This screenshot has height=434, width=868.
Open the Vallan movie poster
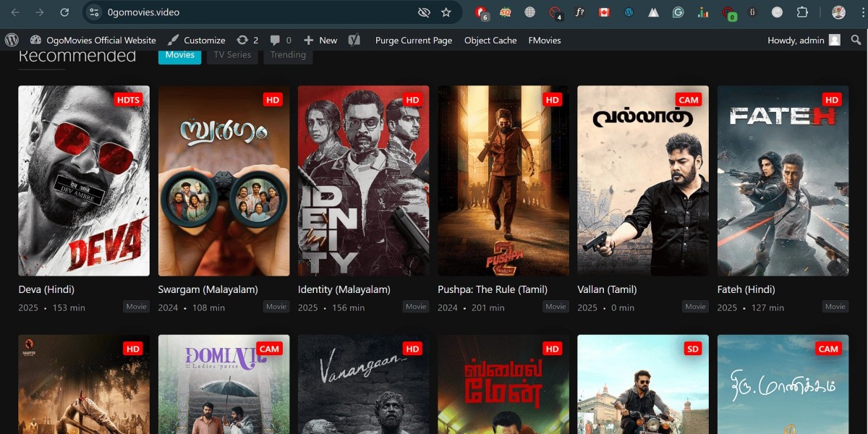[x=643, y=181]
